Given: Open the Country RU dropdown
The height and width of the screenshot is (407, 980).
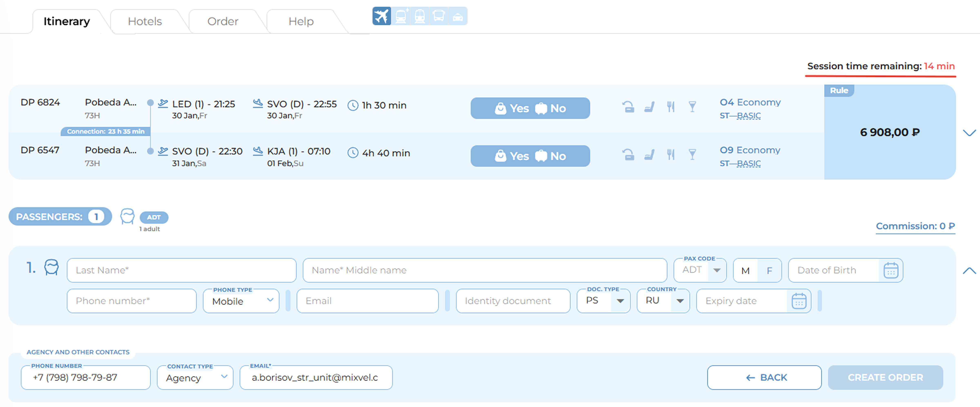Looking at the screenshot, I should tap(663, 301).
